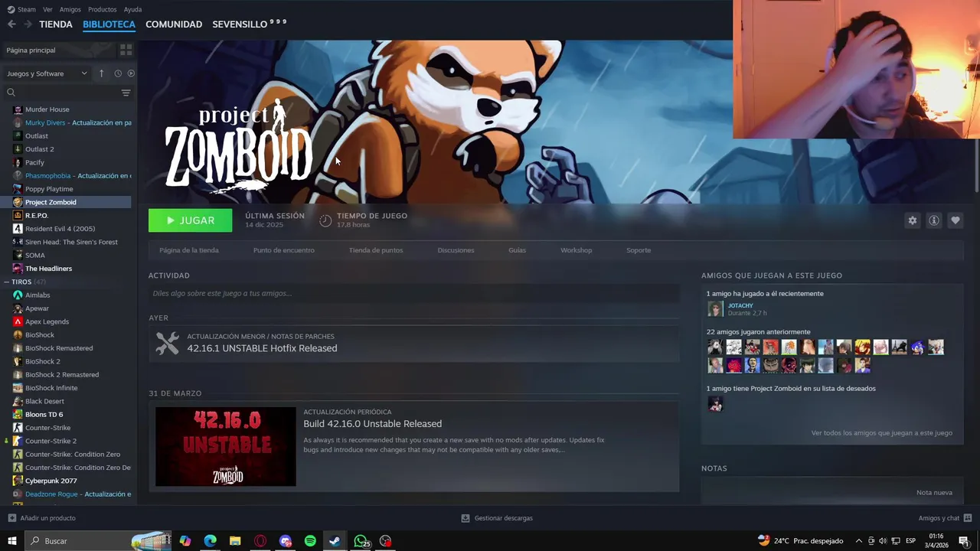The width and height of the screenshot is (980, 551).
Task: Go forward with the right arrow navigation
Action: click(x=28, y=24)
